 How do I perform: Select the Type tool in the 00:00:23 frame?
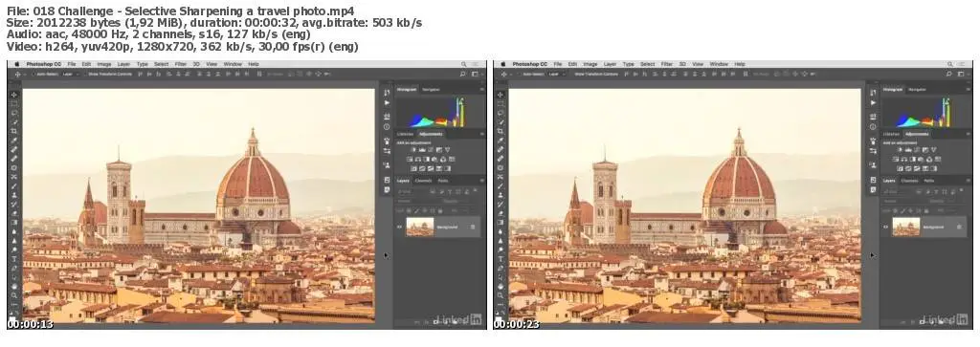(501, 259)
